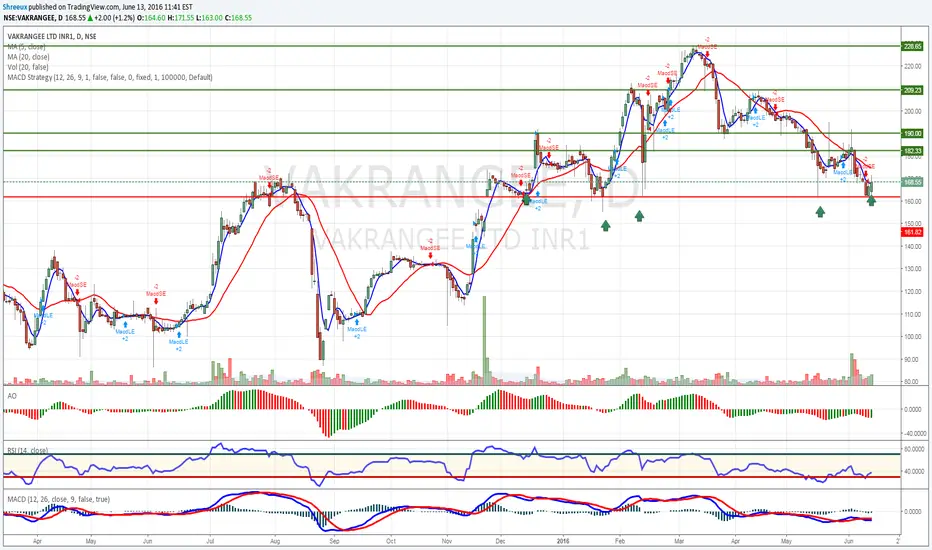Click the Jul label on time axis
Image resolution: width=932 pixels, height=550 pixels.
(210, 541)
